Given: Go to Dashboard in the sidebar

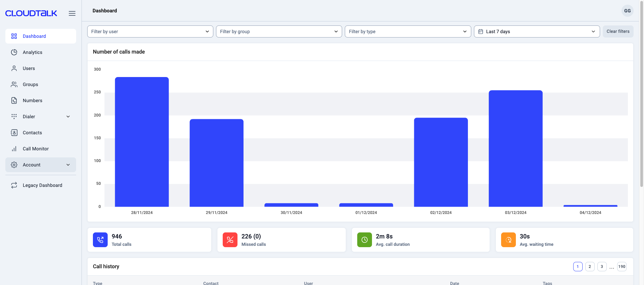Looking at the screenshot, I should point(41,36).
